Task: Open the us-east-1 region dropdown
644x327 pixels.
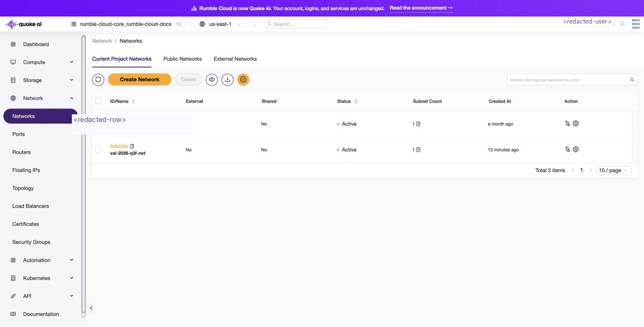Action: 221,24
